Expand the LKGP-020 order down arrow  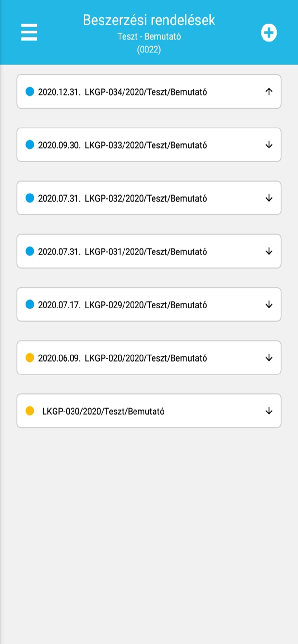[269, 358]
